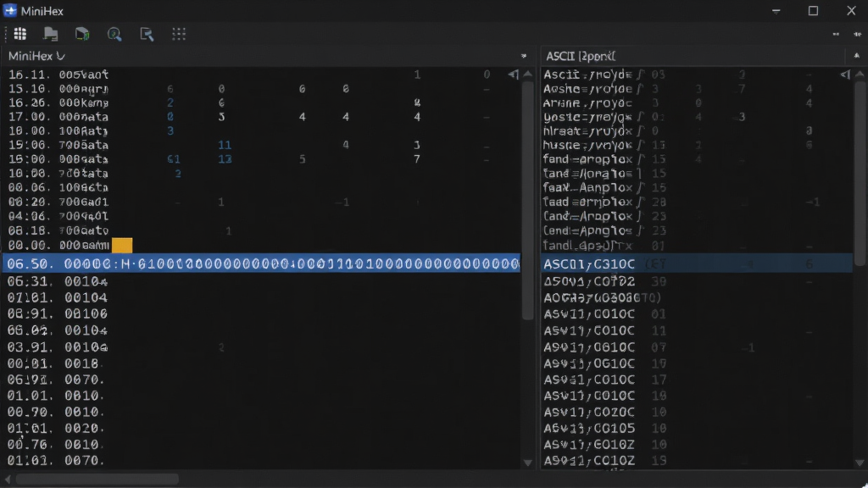Image resolution: width=868 pixels, height=488 pixels.
Task: Click the horizontal scrollbar thumb at bottom
Action: click(97, 479)
